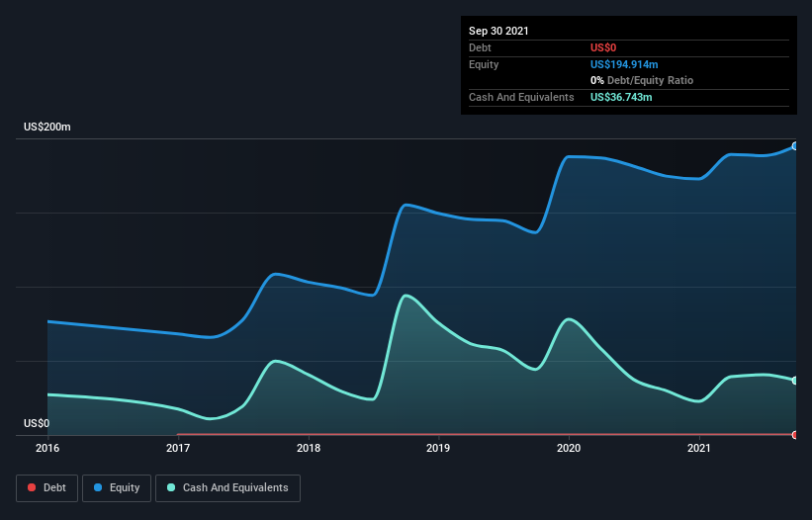Click the 2020 x-axis label
This screenshot has width=812, height=520.
pos(569,448)
